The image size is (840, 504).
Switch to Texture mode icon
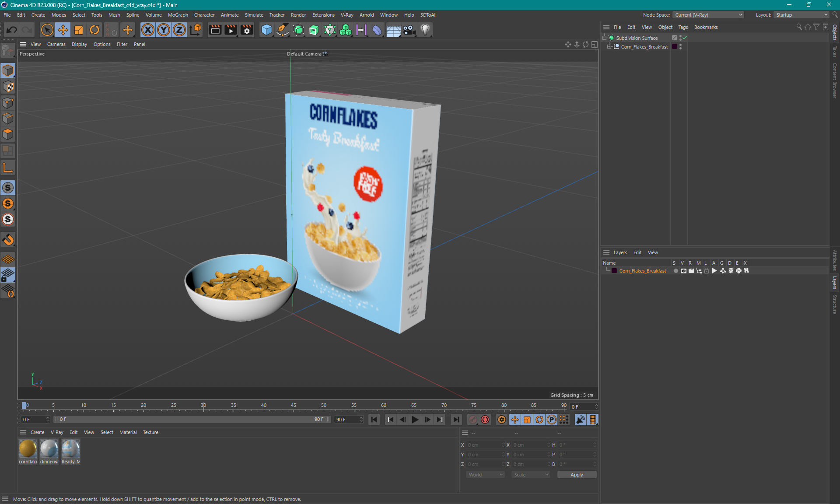(x=8, y=87)
